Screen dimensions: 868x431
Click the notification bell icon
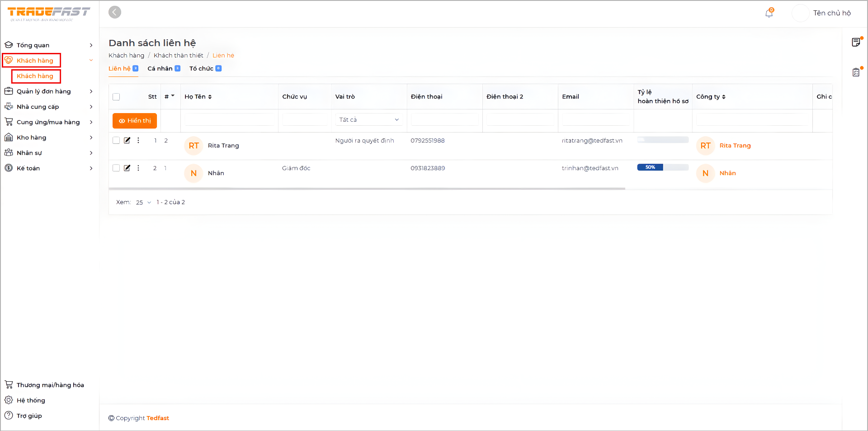[769, 13]
